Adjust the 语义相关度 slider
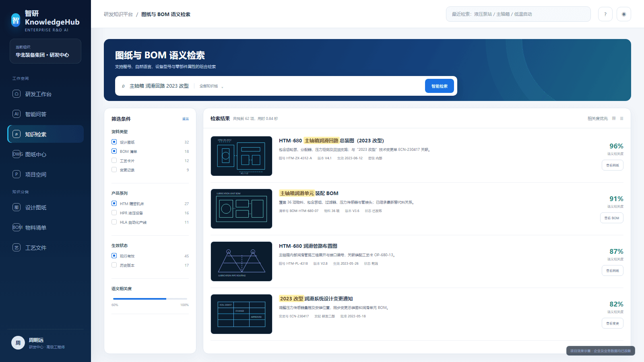Viewport: 644px width, 362px height. tap(166, 299)
